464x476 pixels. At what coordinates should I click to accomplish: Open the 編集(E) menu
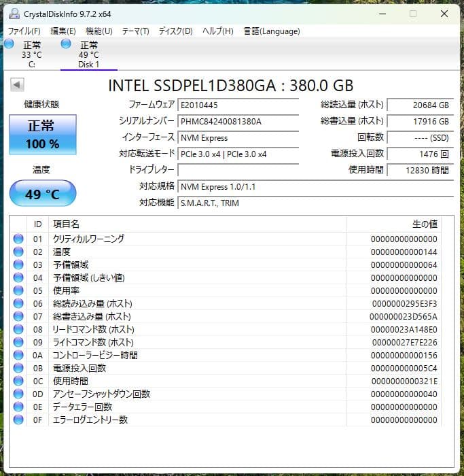click(63, 31)
